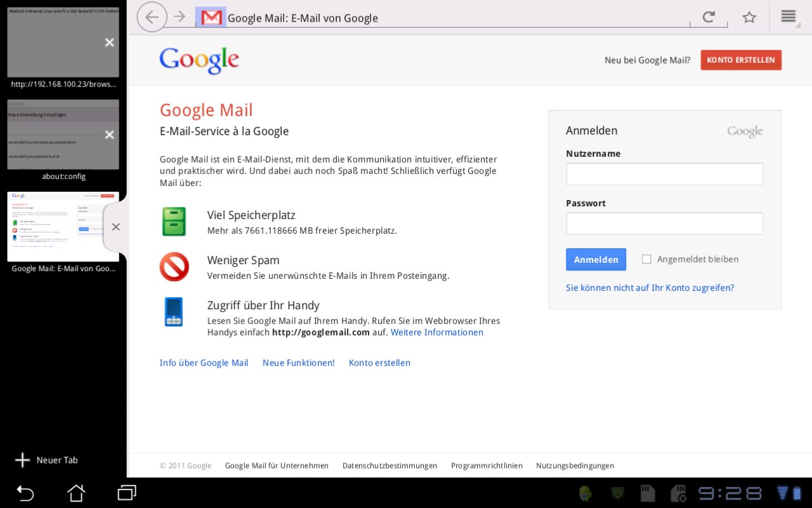This screenshot has height=508, width=812.
Task: Click the Viel Speicherplatz heading
Action: [x=251, y=215]
